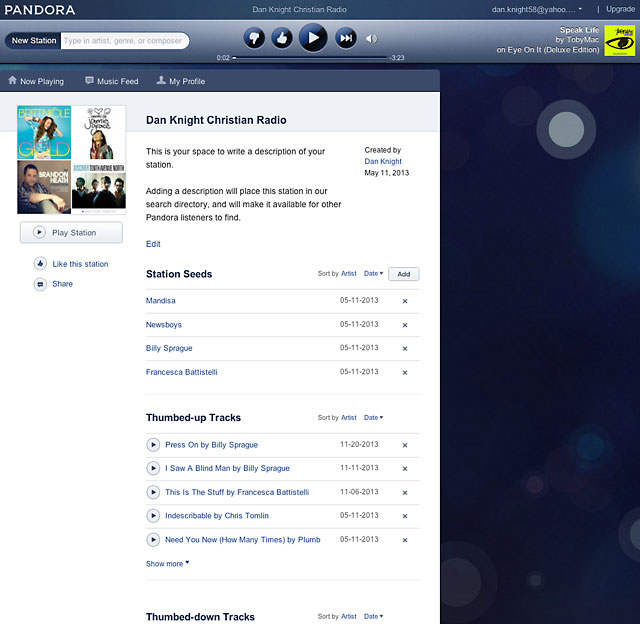Open Date sort dropdown in Thumbed-down Tracks

pyautogui.click(x=373, y=616)
